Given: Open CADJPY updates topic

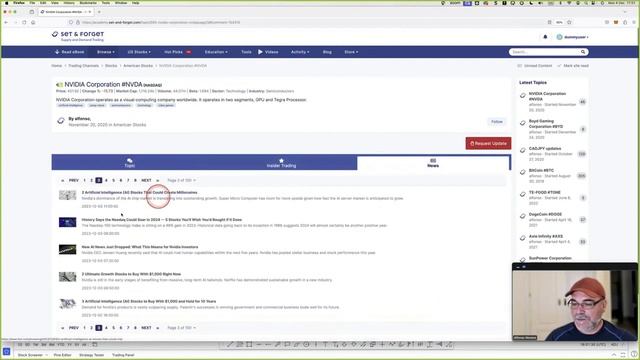Looking at the screenshot, I should click(x=545, y=149).
